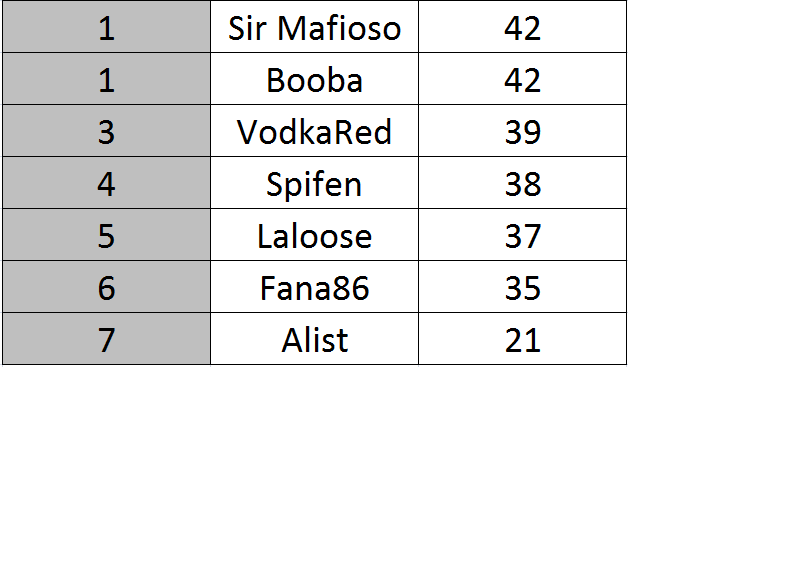Select the score cell showing 21

(x=522, y=339)
